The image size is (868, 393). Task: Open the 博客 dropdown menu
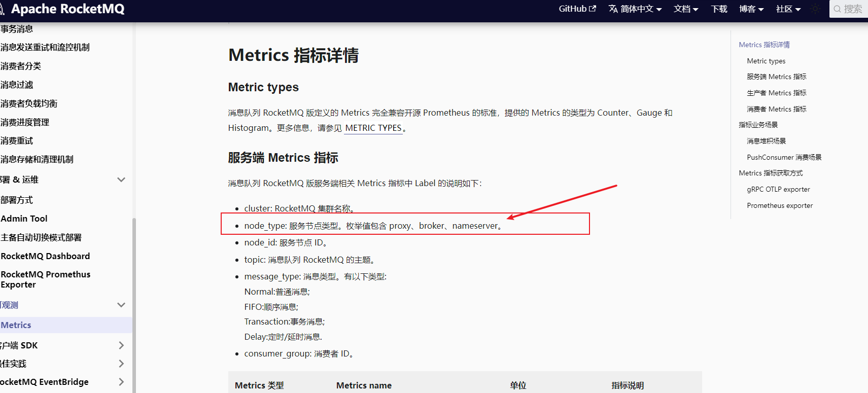coord(751,9)
